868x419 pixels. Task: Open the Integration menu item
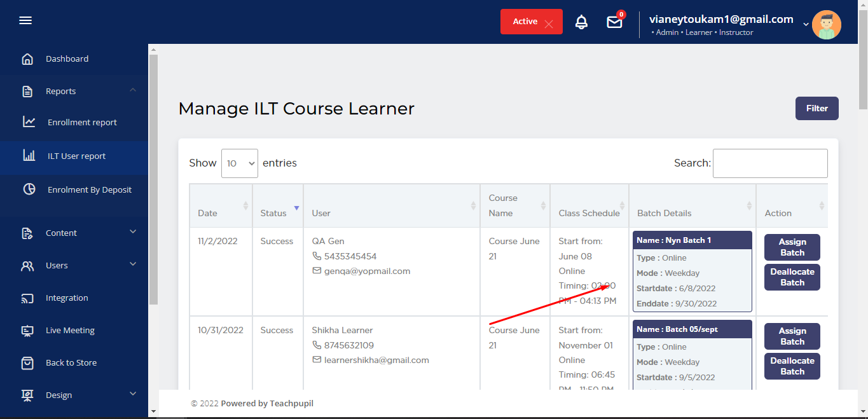(x=67, y=298)
